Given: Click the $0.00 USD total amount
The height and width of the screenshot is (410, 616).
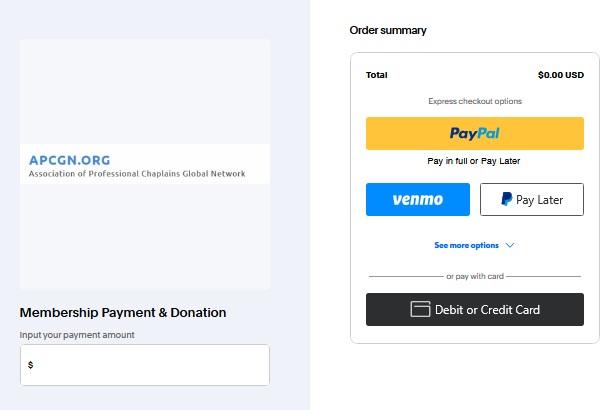Looking at the screenshot, I should pyautogui.click(x=560, y=75).
